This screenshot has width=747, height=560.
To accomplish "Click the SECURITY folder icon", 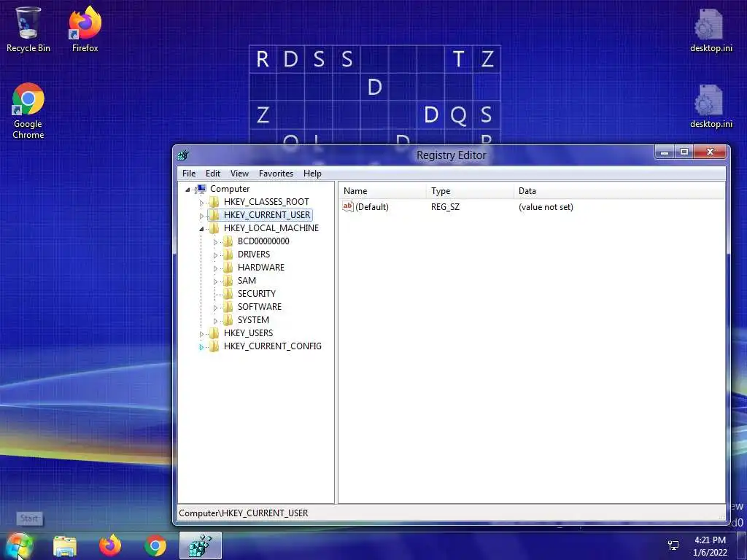I will [x=228, y=294].
